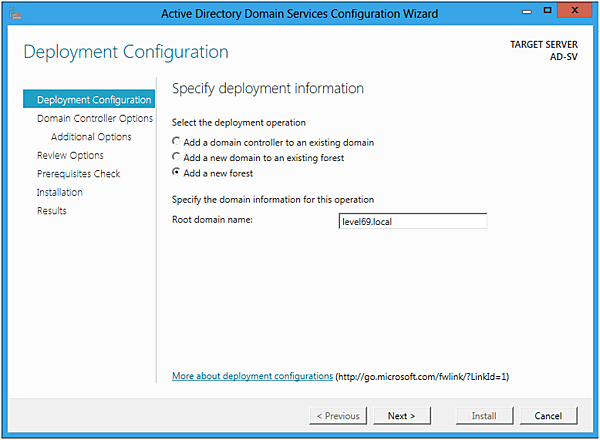The width and height of the screenshot is (600, 440).
Task: Open the Prerequisites Check step
Action: tap(78, 174)
